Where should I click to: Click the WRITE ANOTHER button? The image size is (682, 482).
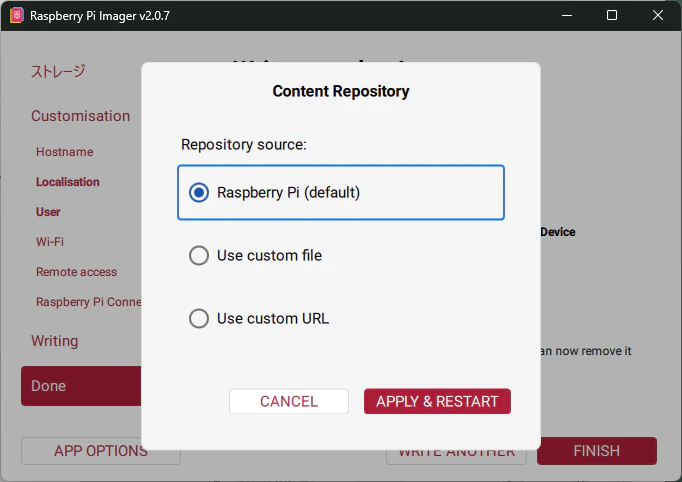point(456,457)
